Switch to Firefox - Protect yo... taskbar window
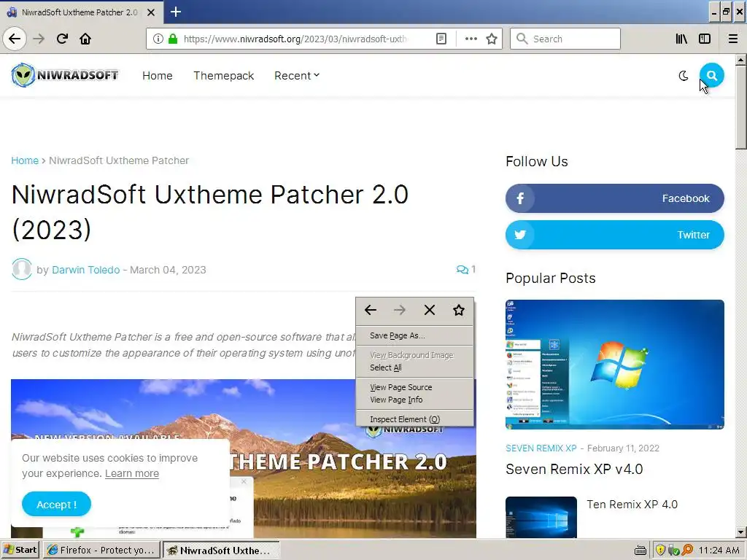747x560 pixels. [101, 550]
